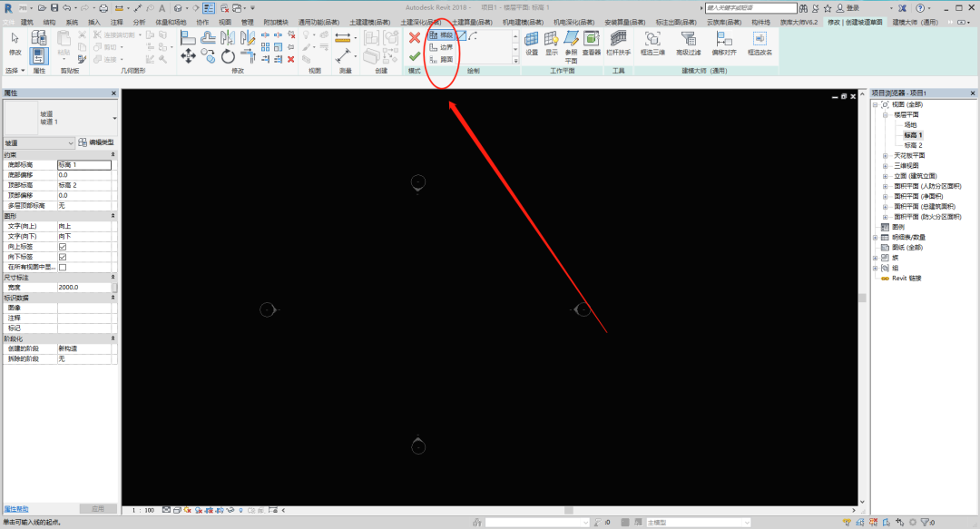Screen dimensions: 980x529
Task: Collapse the 尺寸标注 properties section
Action: (x=113, y=277)
